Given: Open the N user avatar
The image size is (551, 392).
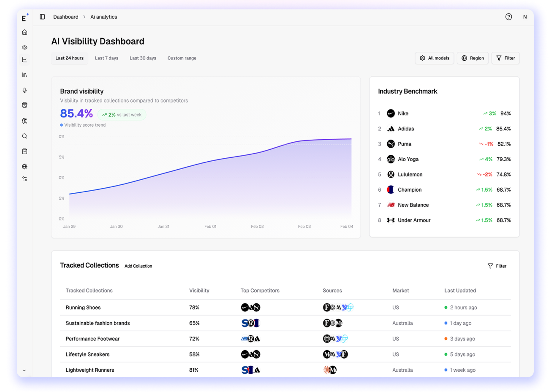Looking at the screenshot, I should [x=525, y=17].
